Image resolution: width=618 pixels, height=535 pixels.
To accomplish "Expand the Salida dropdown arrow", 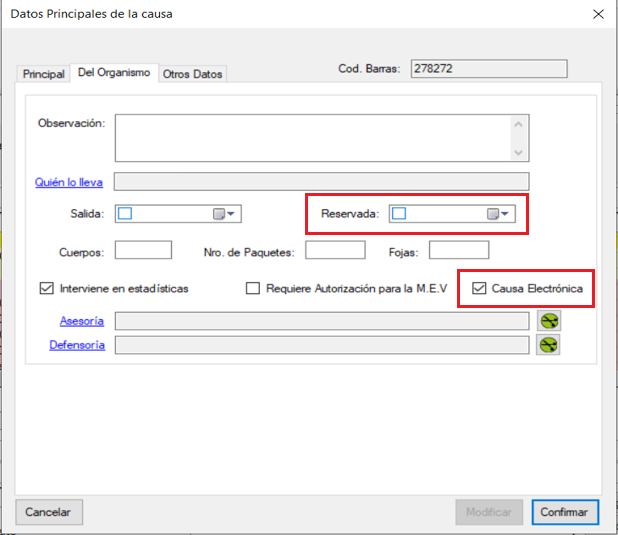I will pyautogui.click(x=232, y=214).
